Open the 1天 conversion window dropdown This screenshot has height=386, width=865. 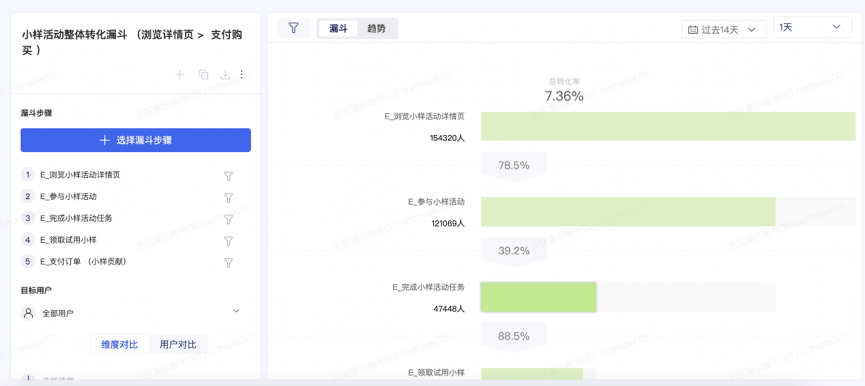tap(813, 28)
